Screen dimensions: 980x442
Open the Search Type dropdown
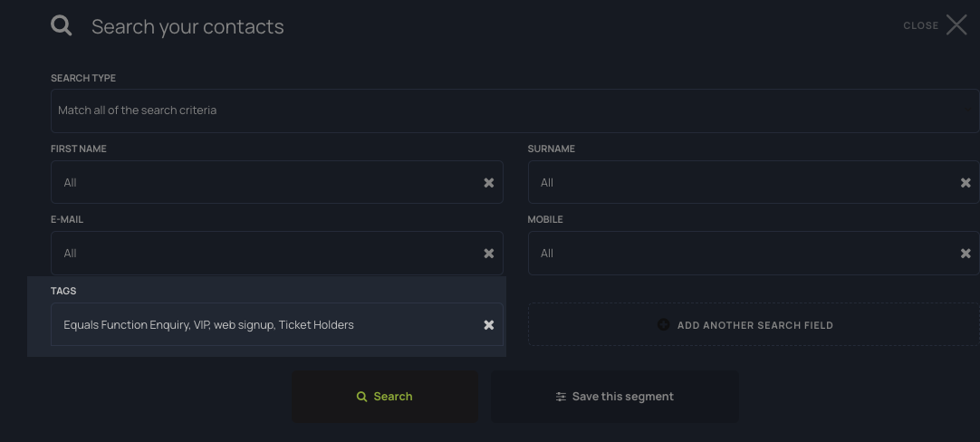514,110
